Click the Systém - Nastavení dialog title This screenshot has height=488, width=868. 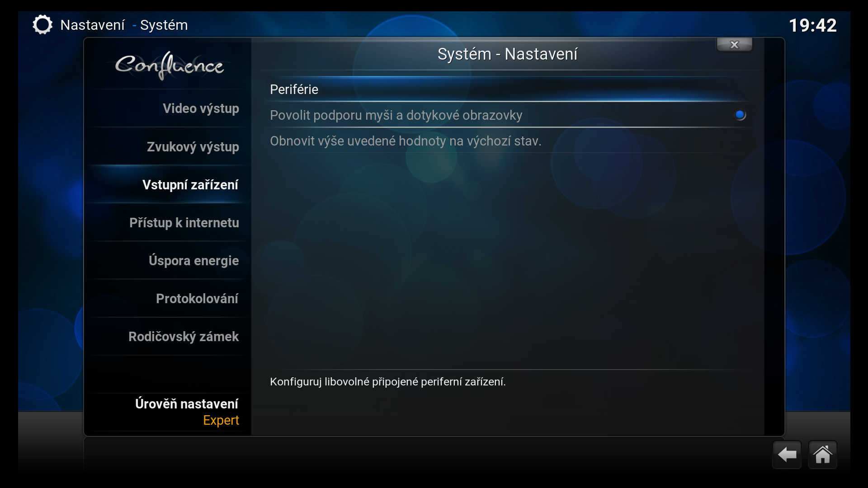click(507, 54)
